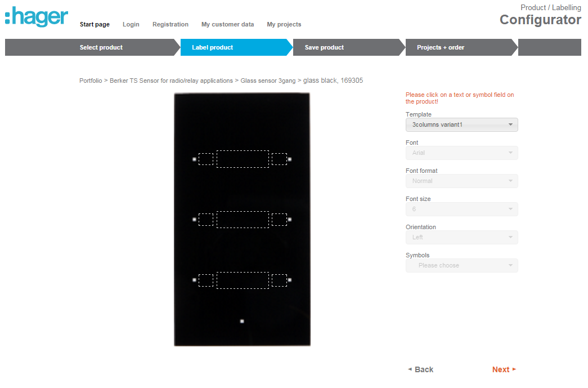The width and height of the screenshot is (588, 388).
Task: Open the Font size dropdown showing 6
Action: pos(461,209)
